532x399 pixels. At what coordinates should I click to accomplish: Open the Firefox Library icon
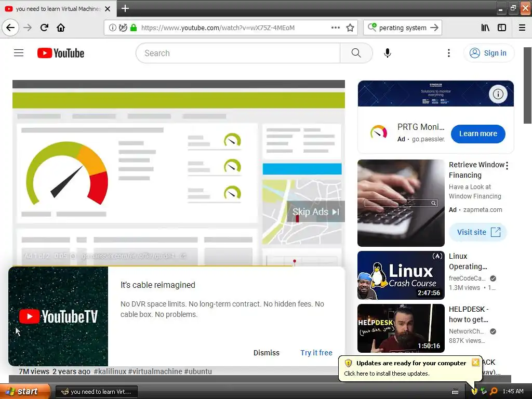pos(485,28)
